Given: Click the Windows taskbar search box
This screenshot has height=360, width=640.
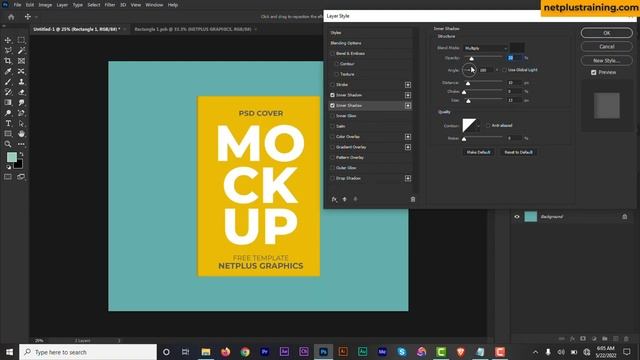Looking at the screenshot, I should [x=88, y=352].
